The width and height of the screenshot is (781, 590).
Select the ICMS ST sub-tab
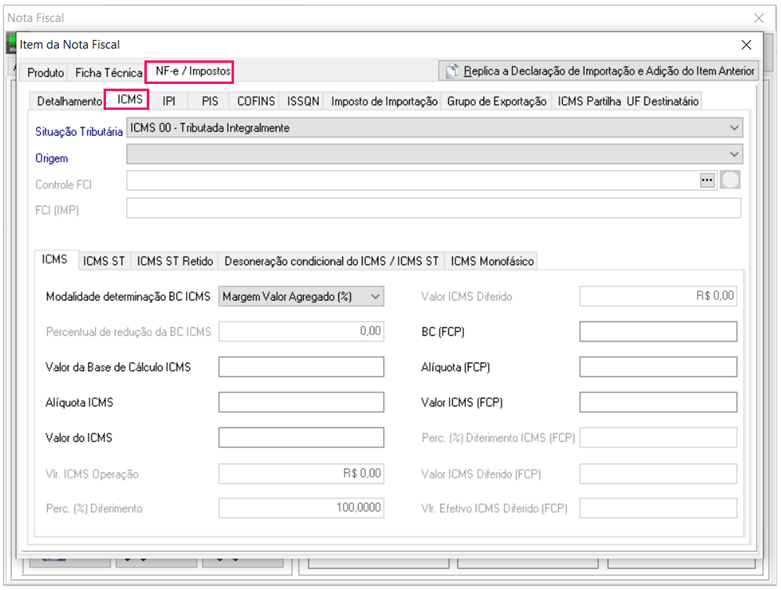104,261
